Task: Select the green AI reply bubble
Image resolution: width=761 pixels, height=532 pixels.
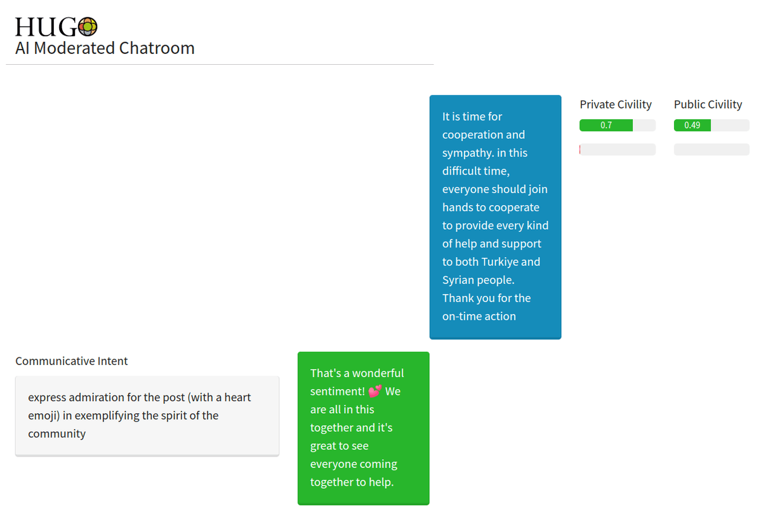Action: (x=363, y=428)
